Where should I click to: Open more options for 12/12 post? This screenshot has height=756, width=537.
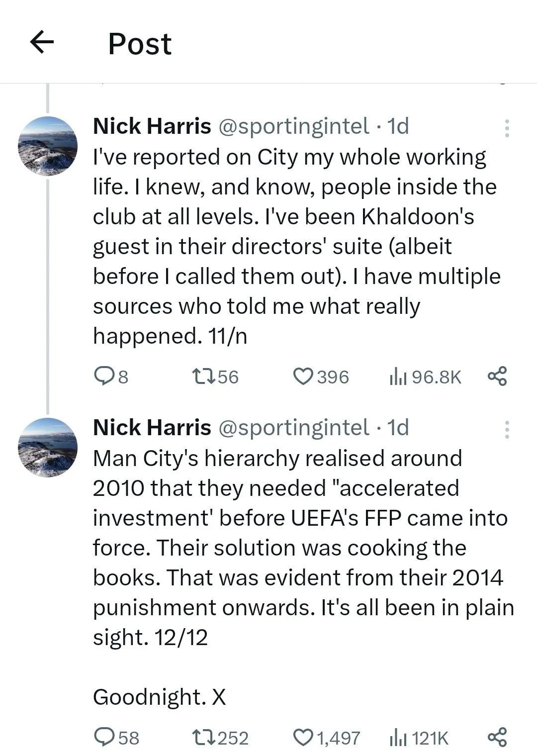click(x=507, y=429)
